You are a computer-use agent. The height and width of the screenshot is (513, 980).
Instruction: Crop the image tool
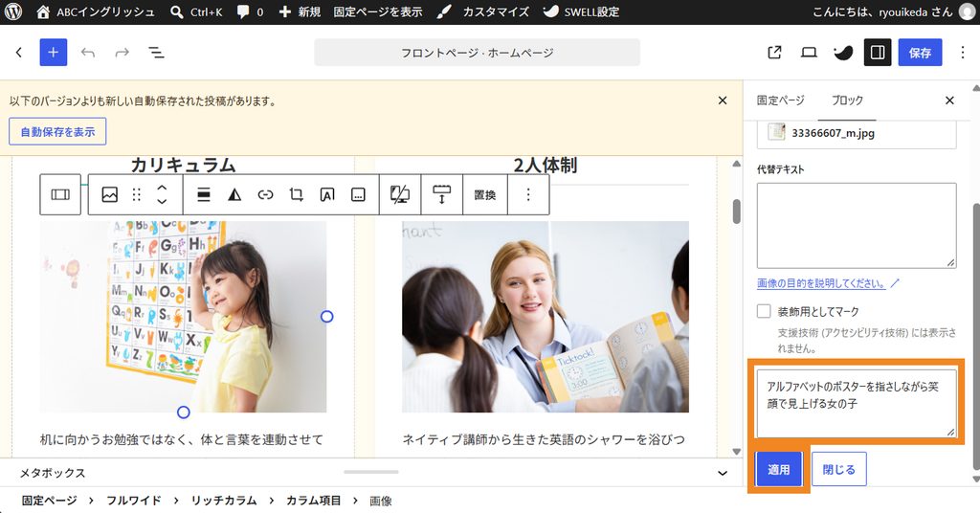297,195
